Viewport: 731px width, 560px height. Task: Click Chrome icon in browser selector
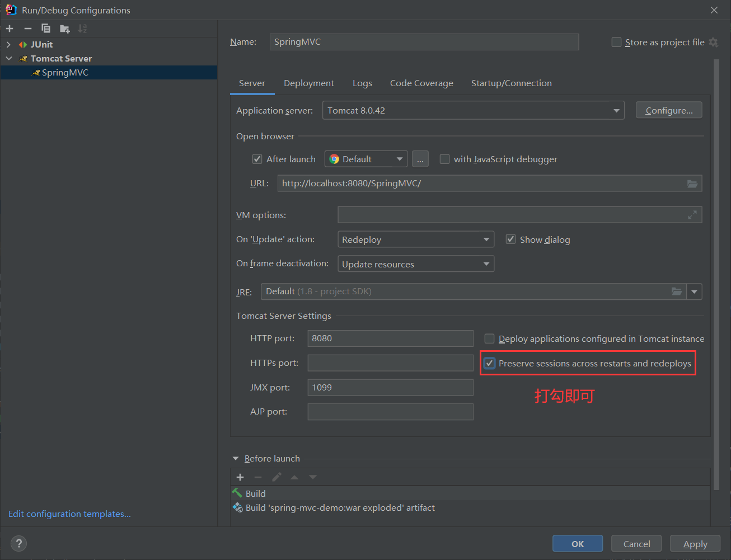pos(334,159)
